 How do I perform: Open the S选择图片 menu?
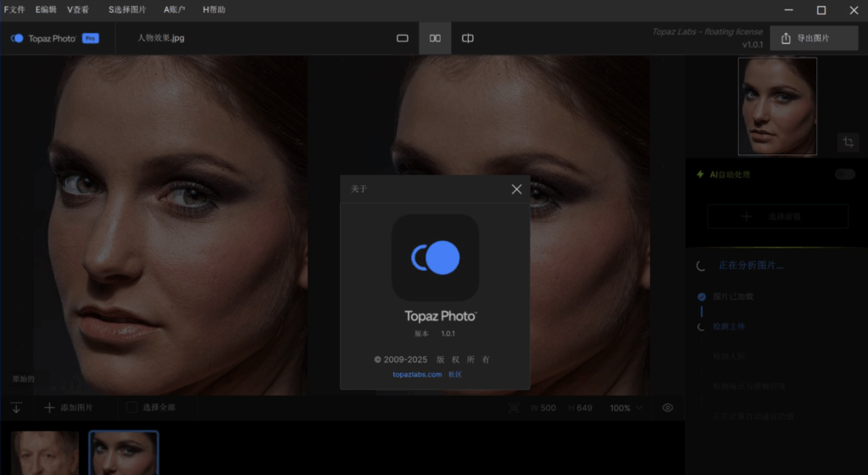point(127,9)
